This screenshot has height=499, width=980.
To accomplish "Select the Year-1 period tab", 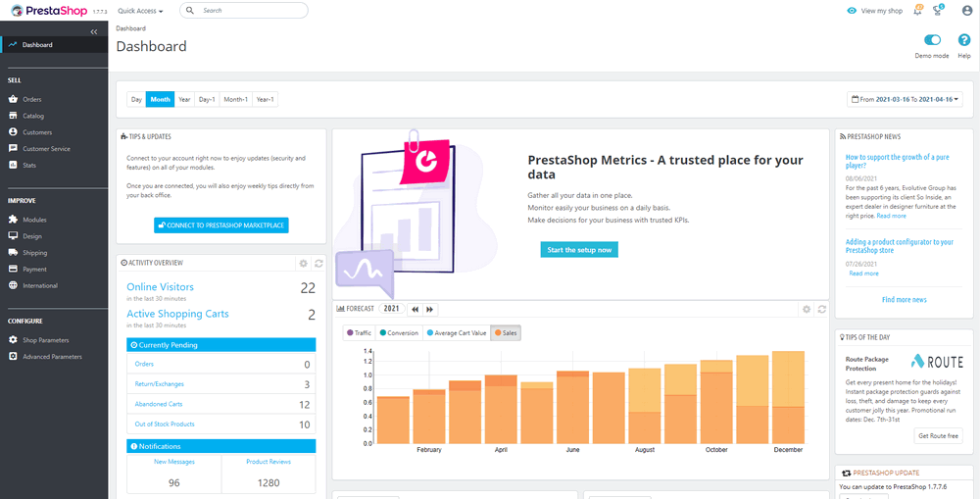I will point(265,99).
